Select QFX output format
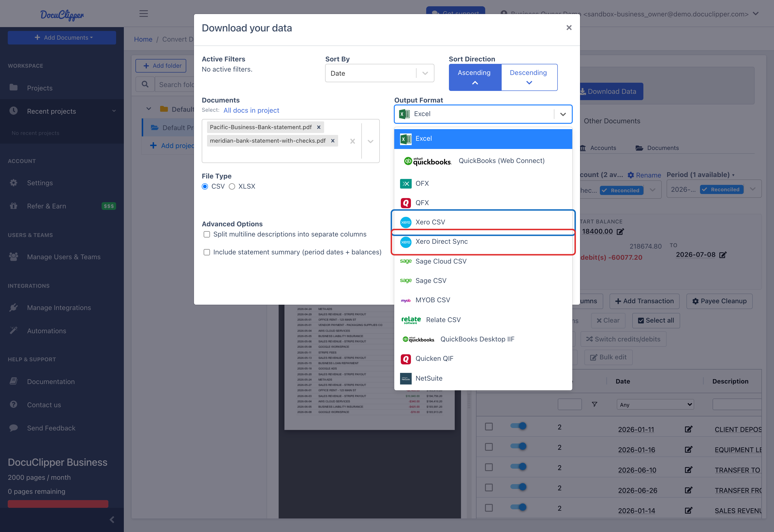The height and width of the screenshot is (532, 774). pyautogui.click(x=483, y=203)
